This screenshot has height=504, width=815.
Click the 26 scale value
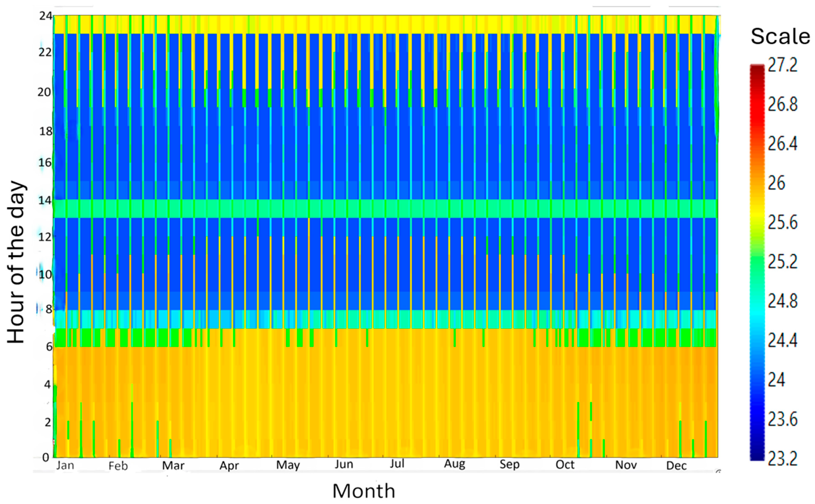point(777,183)
